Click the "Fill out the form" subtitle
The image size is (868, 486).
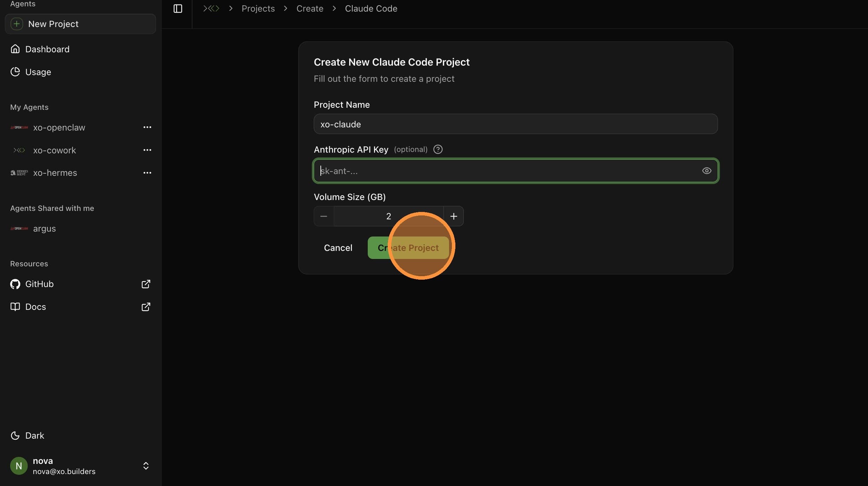tap(384, 79)
